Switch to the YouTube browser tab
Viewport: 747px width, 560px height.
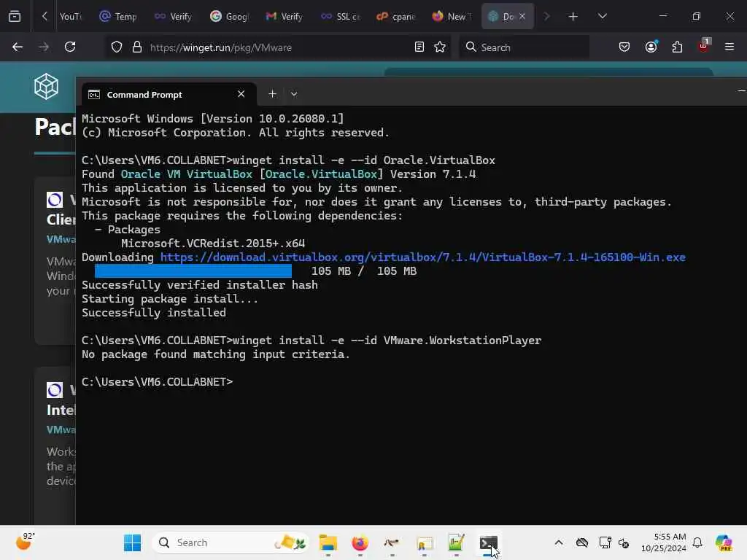(x=70, y=17)
